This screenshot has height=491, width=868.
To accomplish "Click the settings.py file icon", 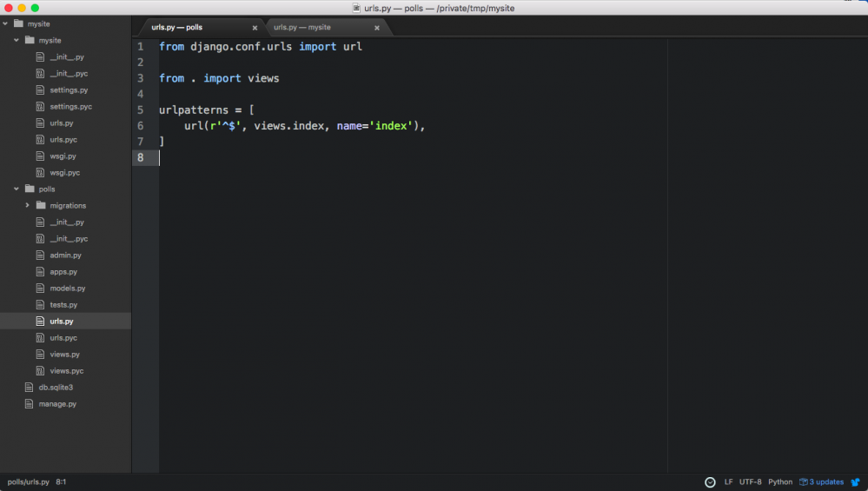I will click(x=40, y=90).
